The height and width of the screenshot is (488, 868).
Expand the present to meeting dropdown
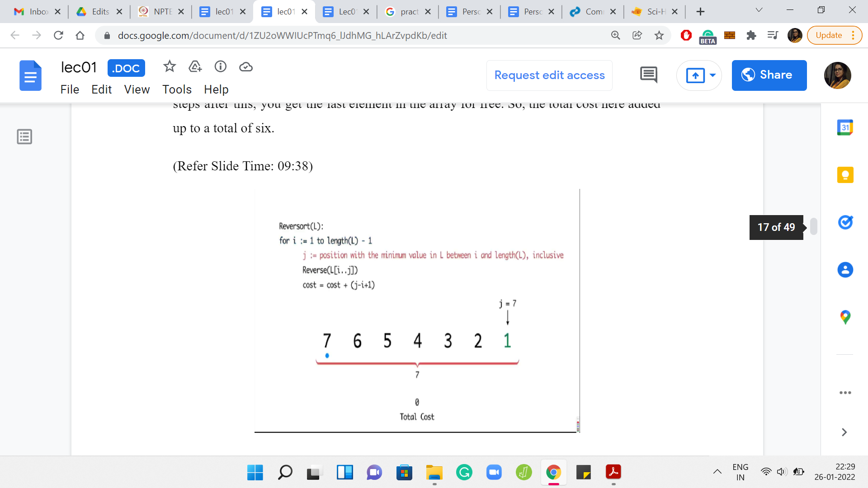713,75
